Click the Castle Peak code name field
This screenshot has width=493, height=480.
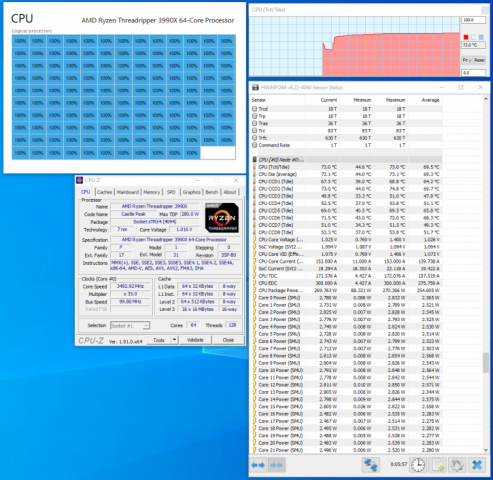tap(133, 214)
